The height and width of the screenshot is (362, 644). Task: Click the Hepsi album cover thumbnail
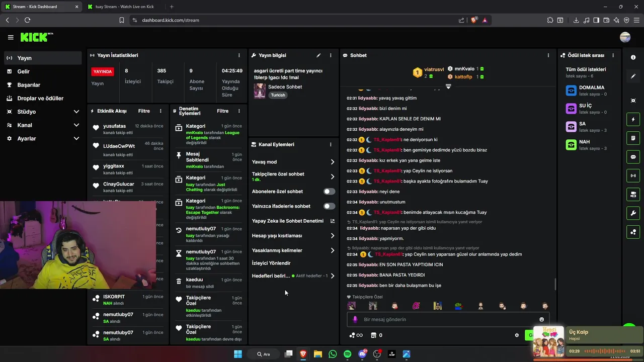point(548,341)
